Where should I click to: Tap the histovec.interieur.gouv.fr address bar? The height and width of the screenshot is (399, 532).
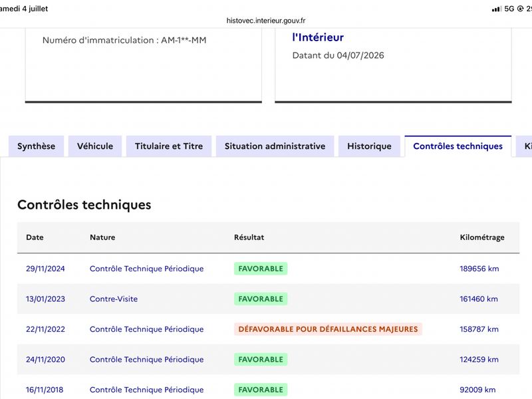(266, 21)
